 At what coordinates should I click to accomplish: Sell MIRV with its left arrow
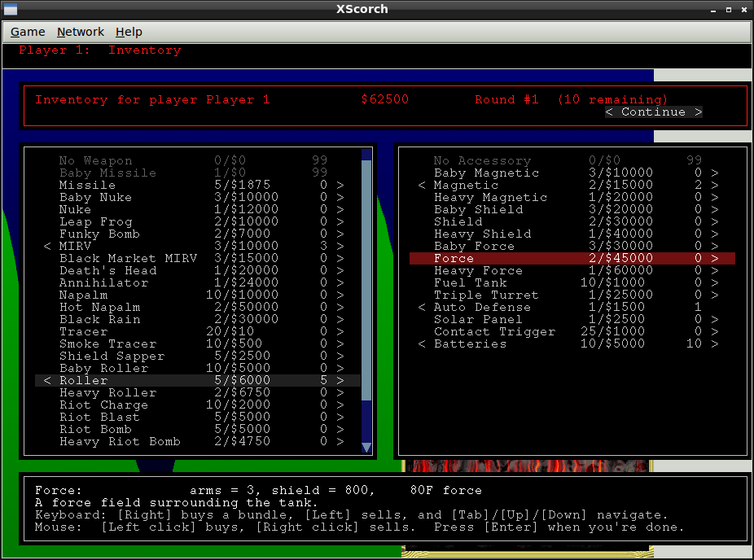click(47, 246)
